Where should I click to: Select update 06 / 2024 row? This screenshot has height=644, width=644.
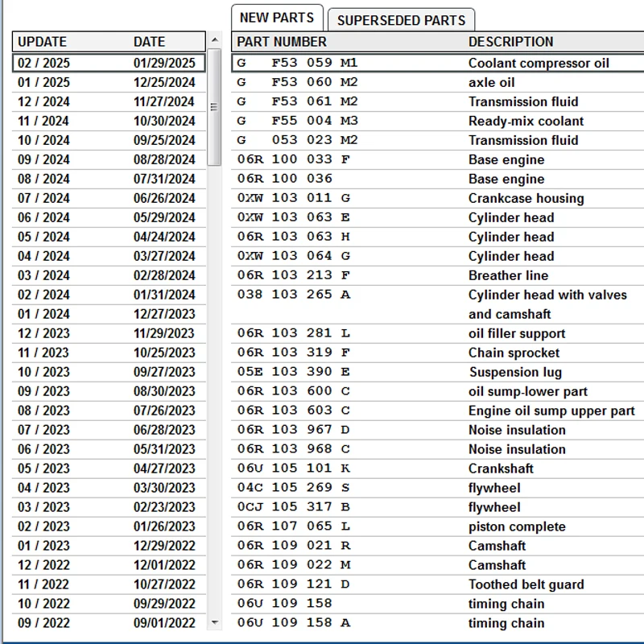tap(109, 217)
